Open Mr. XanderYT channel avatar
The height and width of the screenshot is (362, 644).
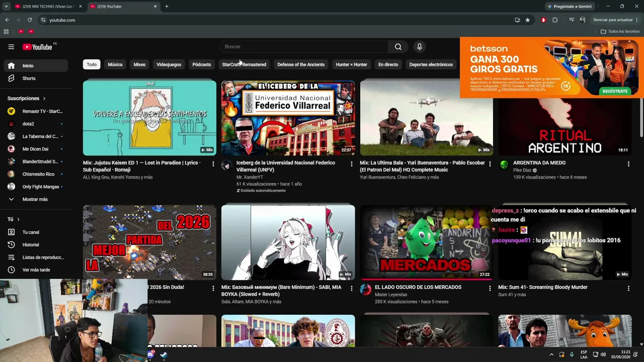click(x=227, y=165)
